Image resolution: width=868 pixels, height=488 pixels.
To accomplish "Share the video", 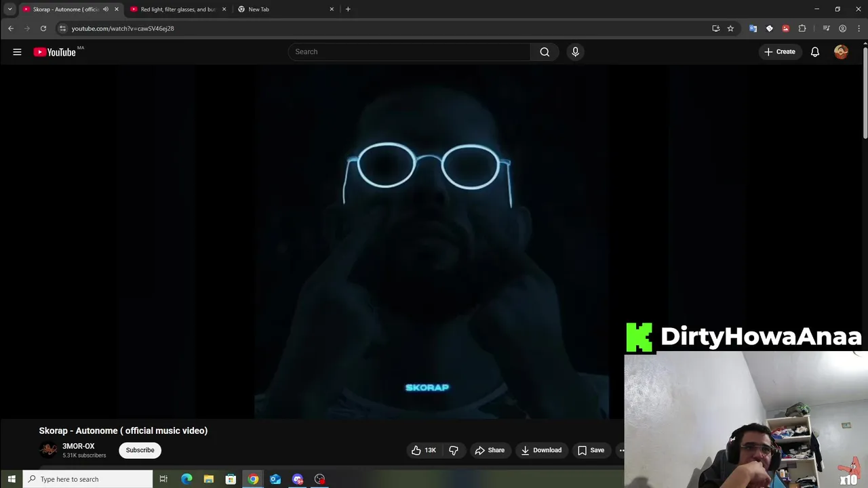I will [x=490, y=450].
